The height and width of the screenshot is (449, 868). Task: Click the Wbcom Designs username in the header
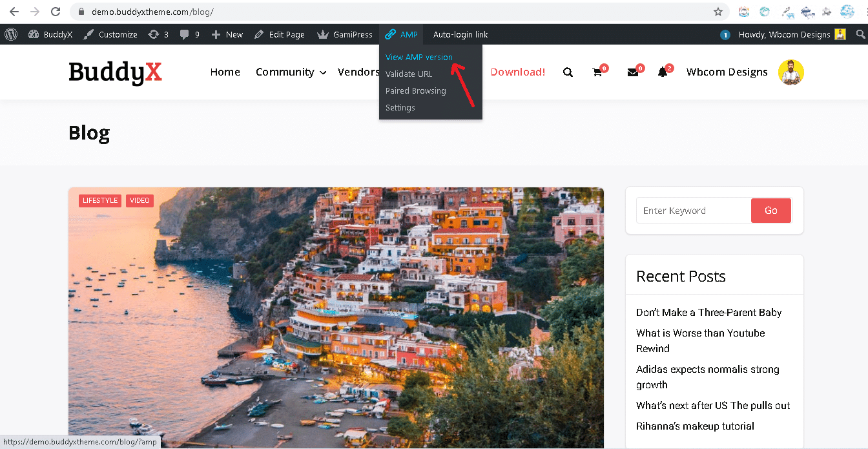(x=727, y=72)
